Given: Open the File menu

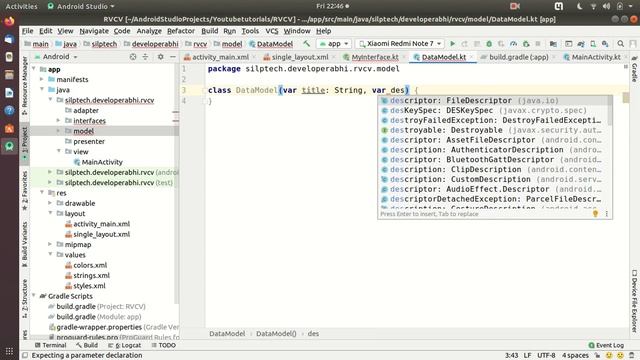Looking at the screenshot, I should [28, 31].
